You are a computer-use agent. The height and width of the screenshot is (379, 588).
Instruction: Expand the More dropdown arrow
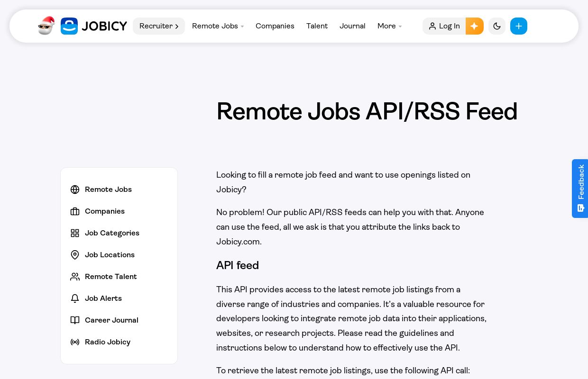pyautogui.click(x=400, y=27)
